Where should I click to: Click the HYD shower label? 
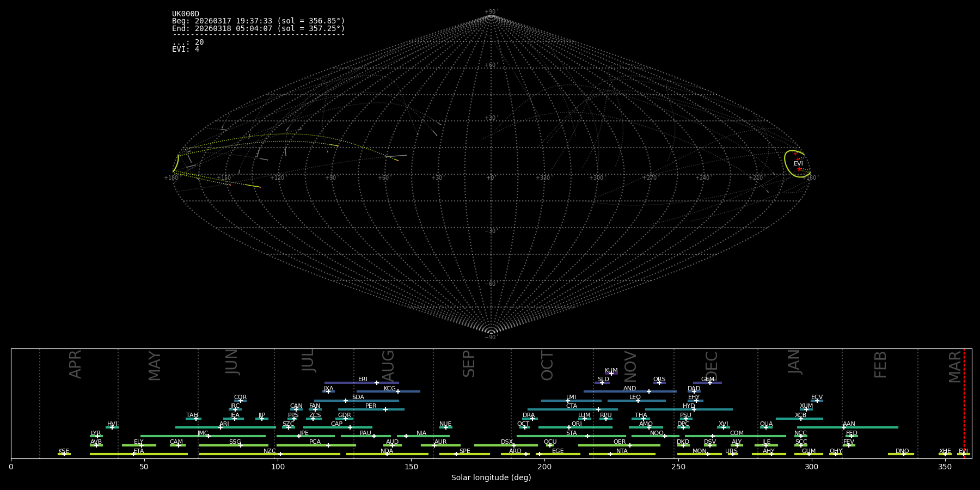coord(689,406)
